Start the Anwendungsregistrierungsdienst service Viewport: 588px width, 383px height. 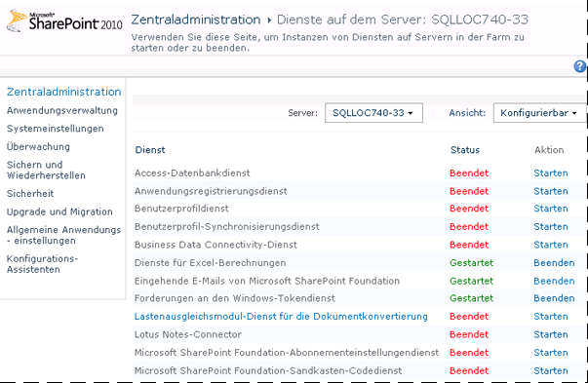click(551, 191)
